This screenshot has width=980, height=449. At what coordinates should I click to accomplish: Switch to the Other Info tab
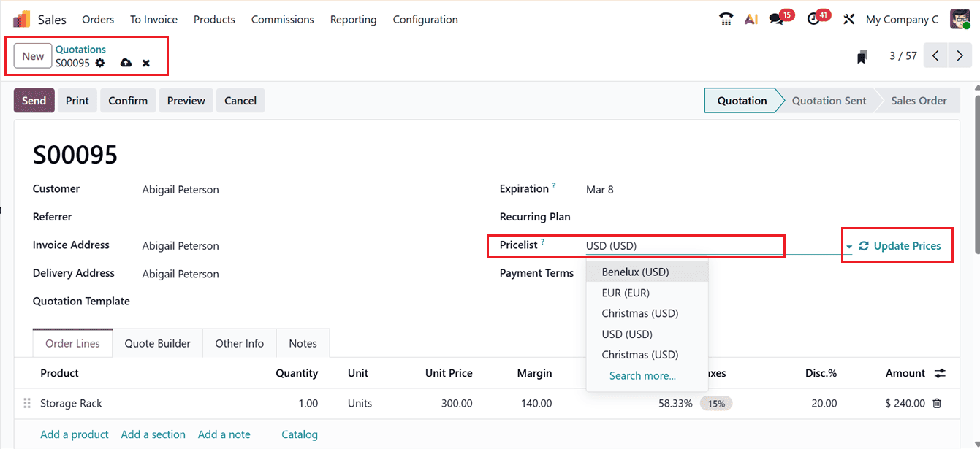(x=239, y=342)
